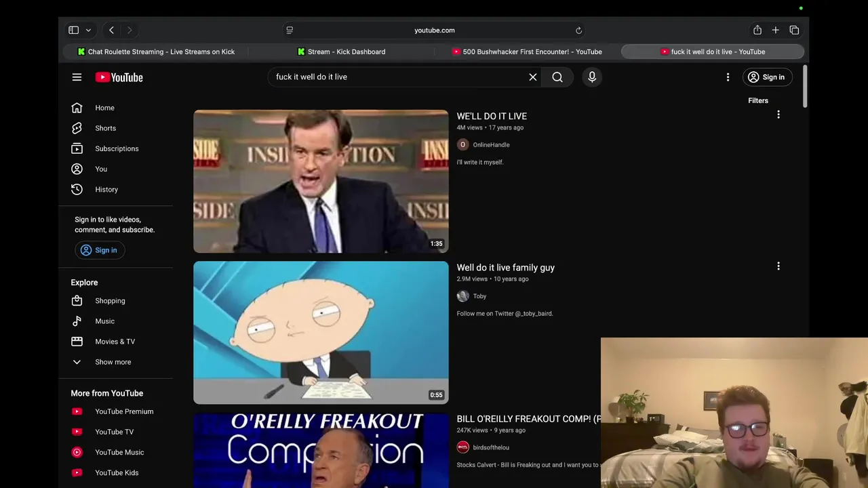This screenshot has height=488, width=868.
Task: Click the 'I'll write it myself.' description
Action: tap(480, 163)
